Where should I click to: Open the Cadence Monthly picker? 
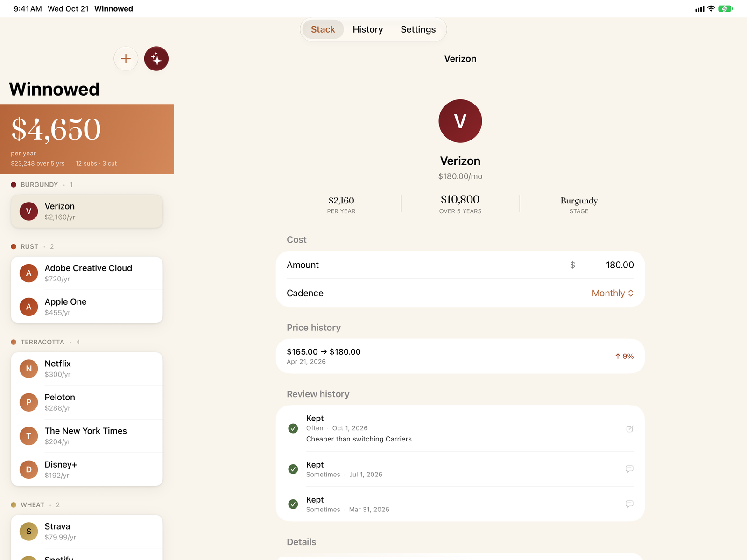(x=613, y=293)
